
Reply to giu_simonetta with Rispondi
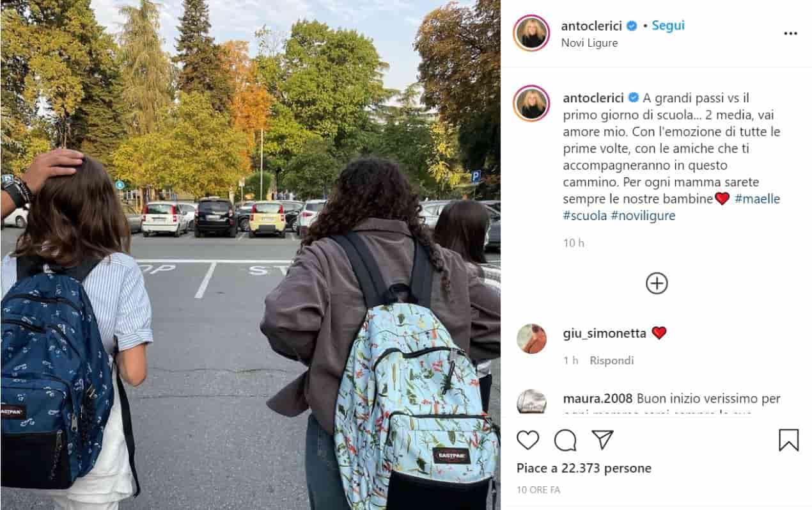click(x=612, y=360)
